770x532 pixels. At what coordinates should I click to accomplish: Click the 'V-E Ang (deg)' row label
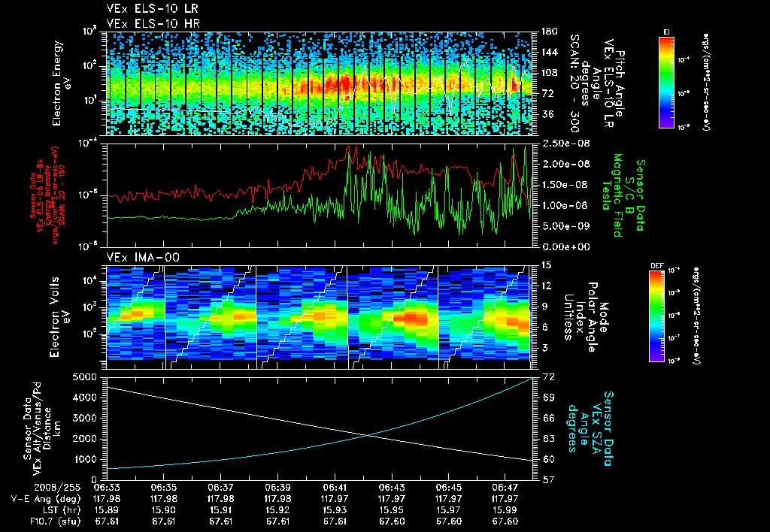pyautogui.click(x=46, y=499)
